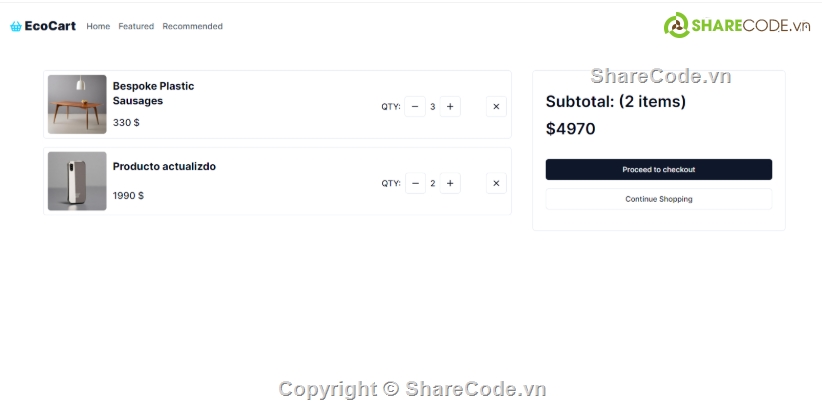
Task: Decrease quantity of Producto actualizdo
Action: pos(415,183)
